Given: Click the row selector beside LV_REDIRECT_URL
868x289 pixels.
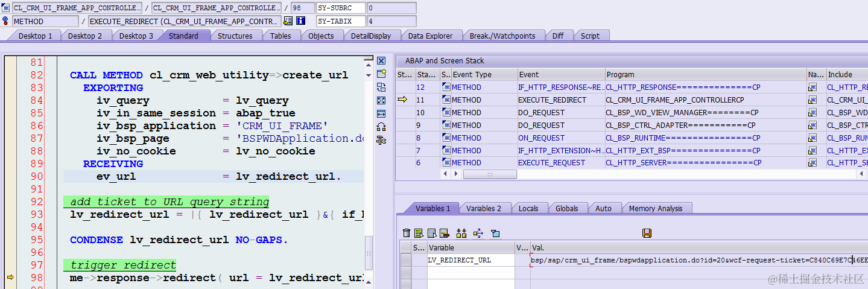Looking at the screenshot, I should [x=406, y=260].
